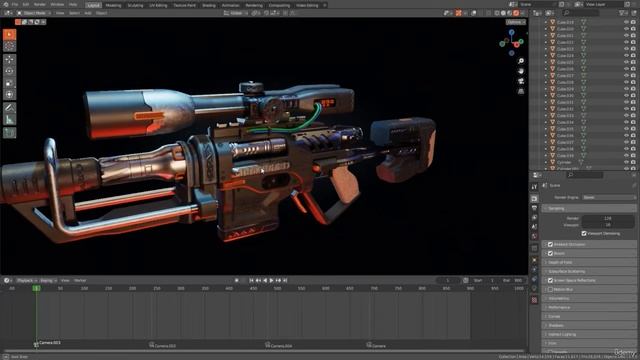
Task: Toggle auto keying record button
Action: pos(237,280)
